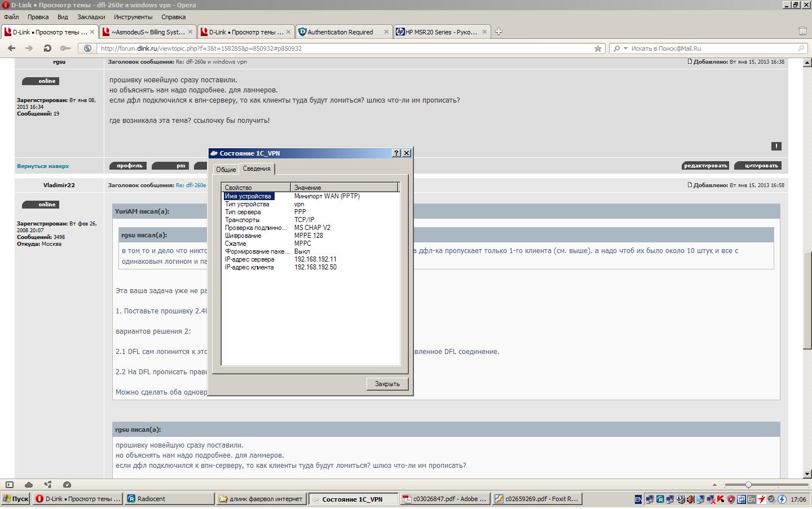Open Opera Link cloud icon in status bar

(x=29, y=485)
